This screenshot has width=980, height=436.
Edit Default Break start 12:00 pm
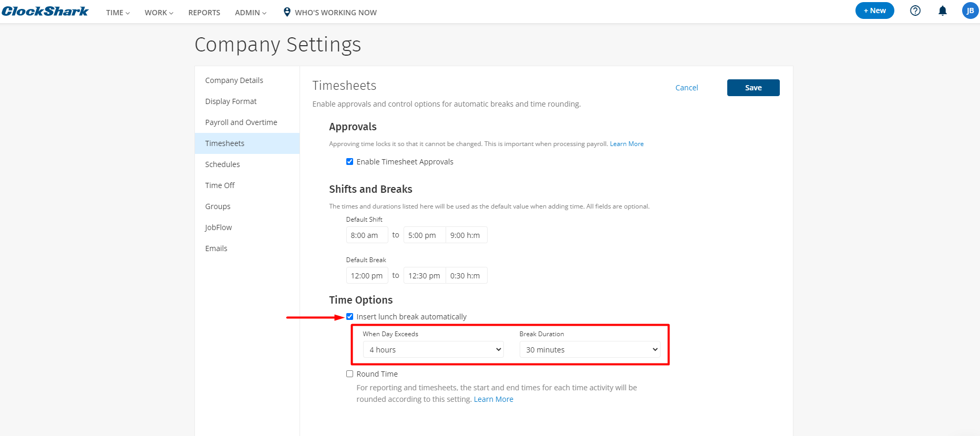(x=367, y=275)
